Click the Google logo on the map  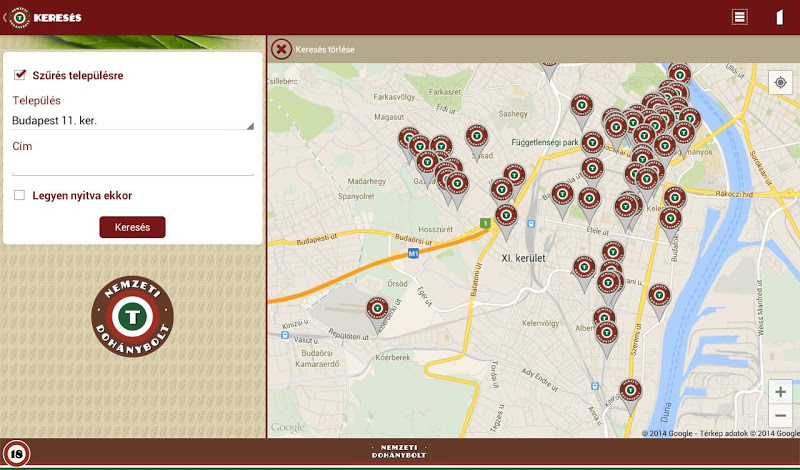pos(287,428)
